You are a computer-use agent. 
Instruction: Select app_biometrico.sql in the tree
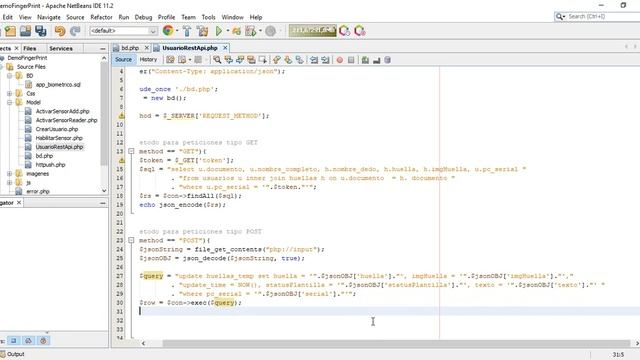click(58, 84)
